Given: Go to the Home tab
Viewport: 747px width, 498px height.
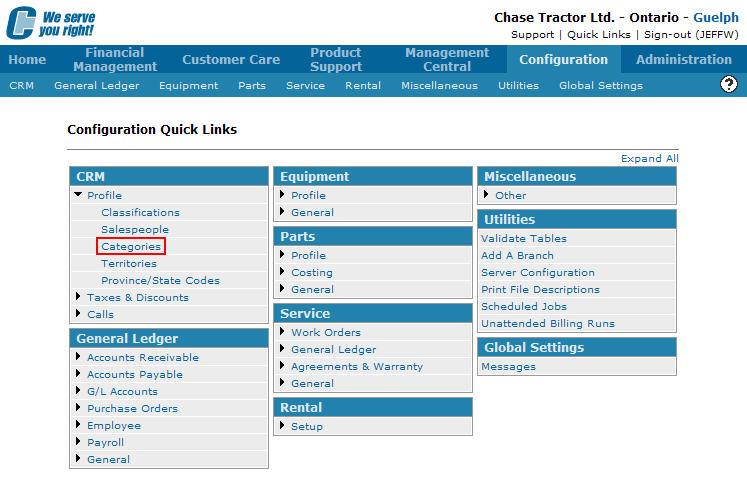Looking at the screenshot, I should pyautogui.click(x=27, y=60).
